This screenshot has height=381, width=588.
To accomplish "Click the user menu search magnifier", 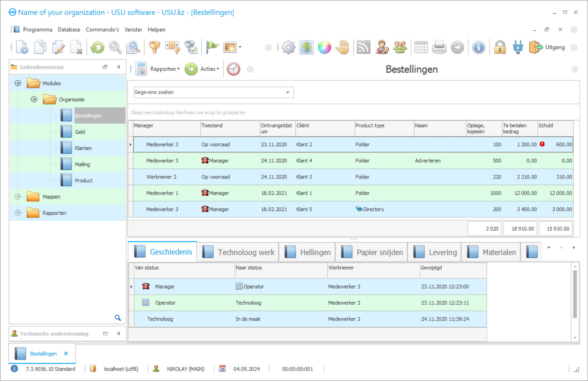I will click(x=118, y=318).
